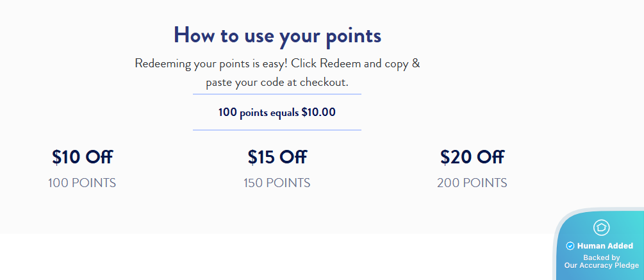The height and width of the screenshot is (280, 644).
Task: Click the divider line above points conversion
Action: tap(277, 94)
